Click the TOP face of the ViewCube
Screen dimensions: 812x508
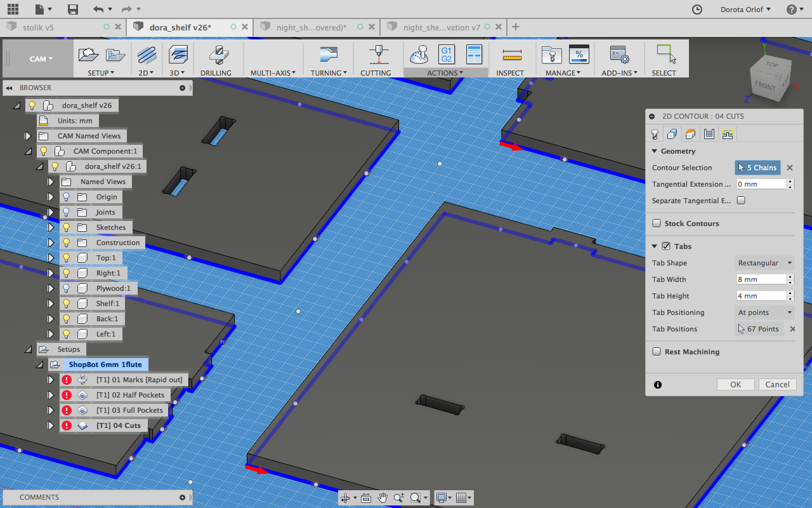coord(772,64)
